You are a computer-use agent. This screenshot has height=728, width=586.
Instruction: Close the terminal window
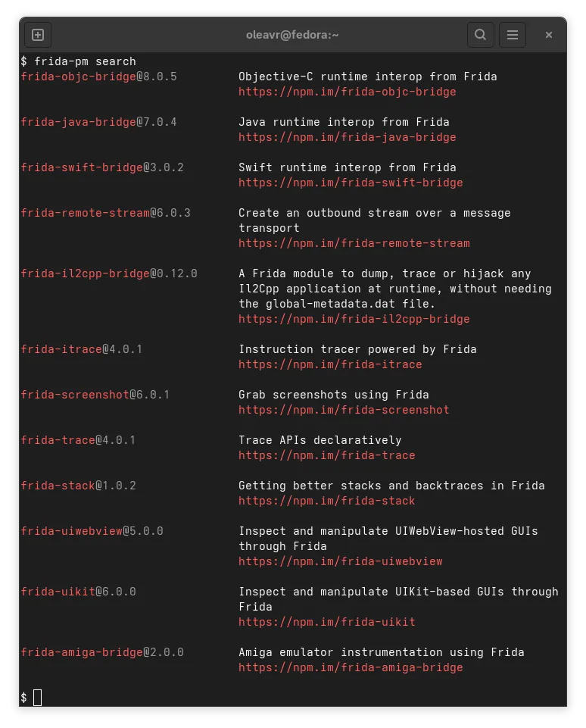pos(549,34)
